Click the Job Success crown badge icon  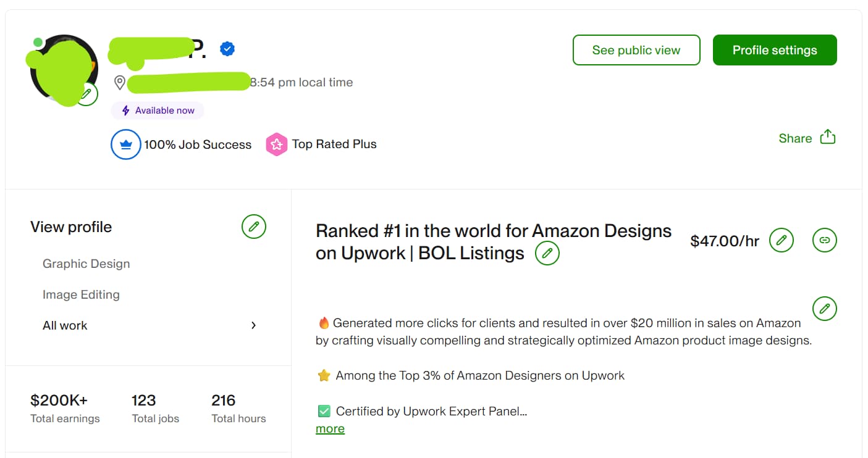(125, 144)
